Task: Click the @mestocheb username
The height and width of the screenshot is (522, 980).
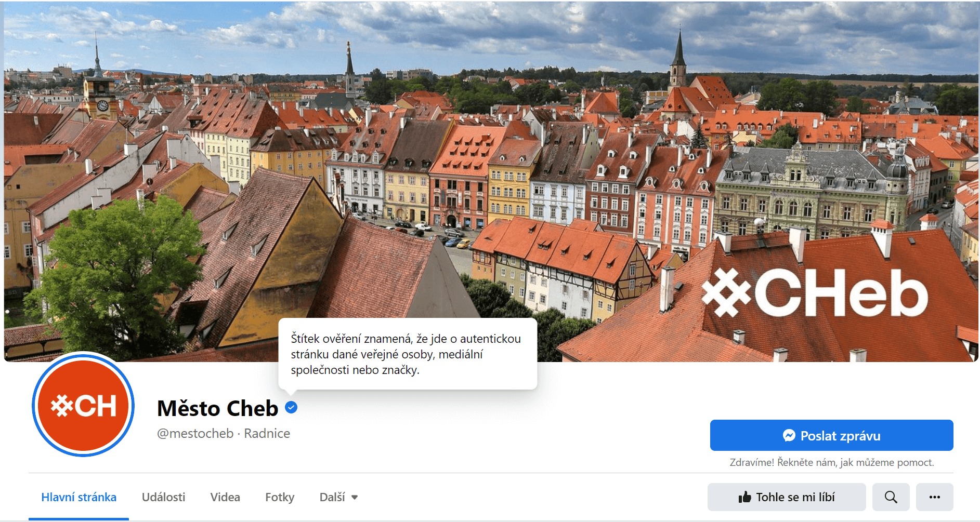Action: pos(195,433)
